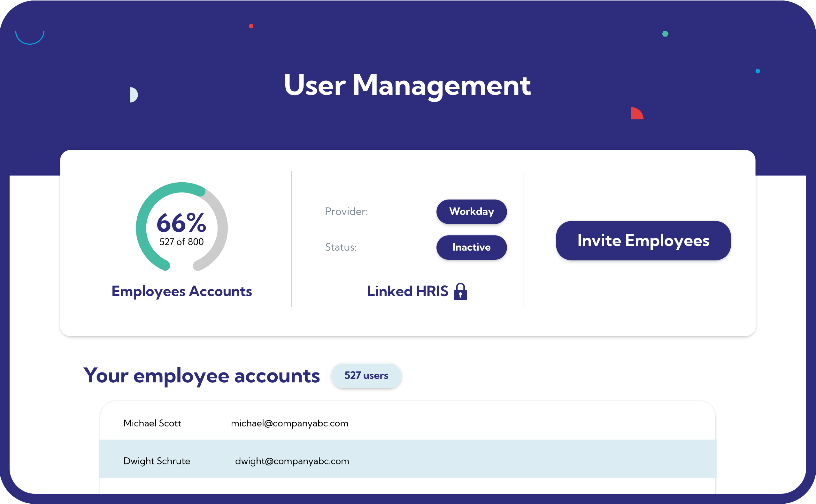This screenshot has width=816, height=504.
Task: Click the Workday provider pill
Action: click(471, 212)
